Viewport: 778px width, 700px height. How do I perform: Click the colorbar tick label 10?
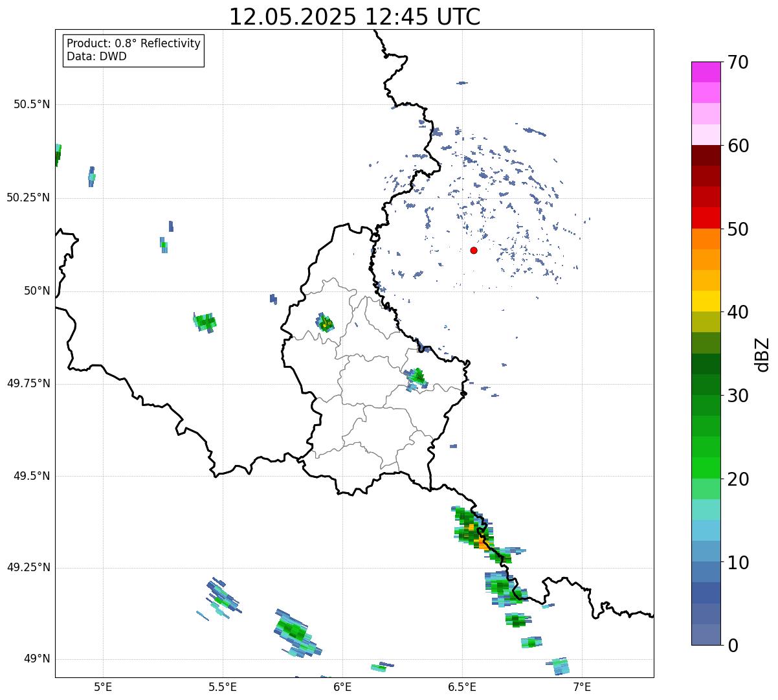coord(738,562)
